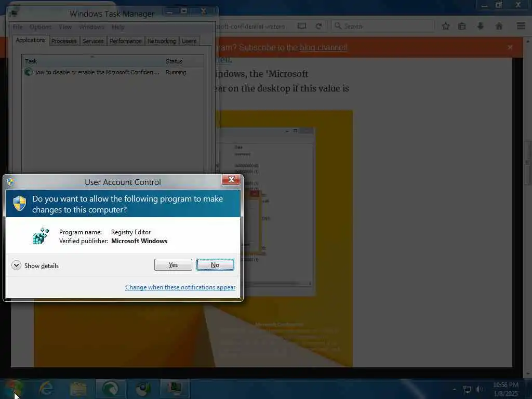Screen dimensions: 532x399
Task: Show hidden system tray icons
Action: 455,390
